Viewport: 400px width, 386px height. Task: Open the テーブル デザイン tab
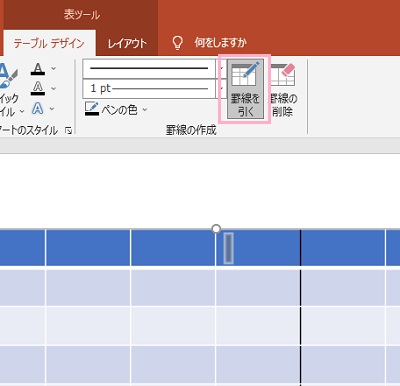coord(49,43)
